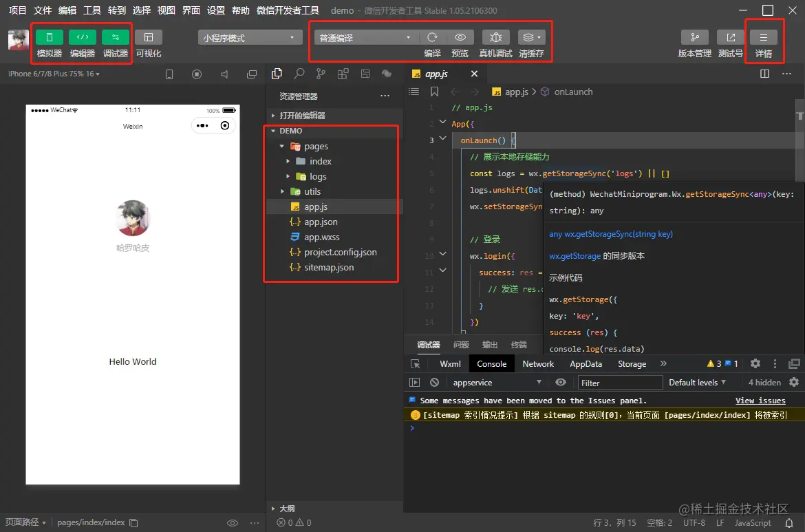Toggle simulator sound mute icon

point(224,74)
